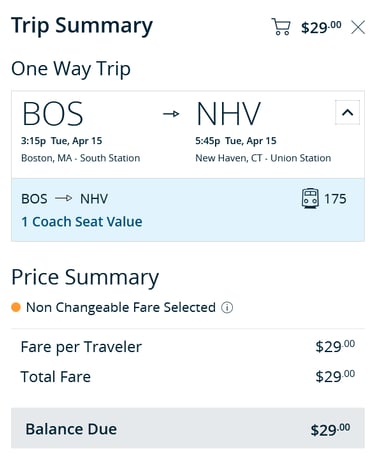The image size is (375, 458).
Task: Close the Trip Summary panel
Action: (358, 27)
